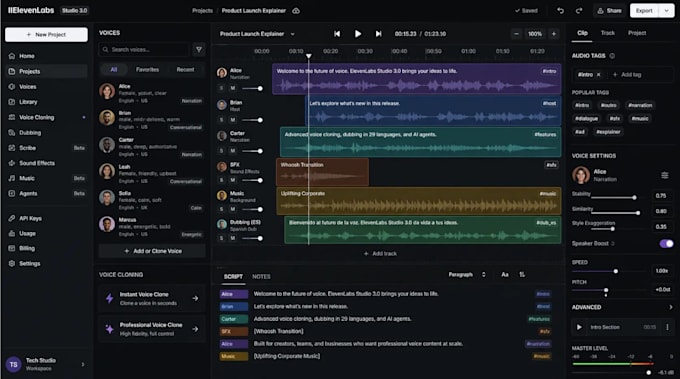Click the cloud sync icon next to project name

(x=296, y=10)
